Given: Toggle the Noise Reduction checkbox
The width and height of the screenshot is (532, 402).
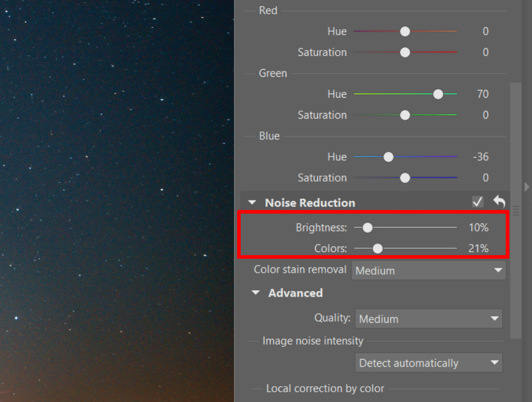Looking at the screenshot, I should pyautogui.click(x=478, y=202).
